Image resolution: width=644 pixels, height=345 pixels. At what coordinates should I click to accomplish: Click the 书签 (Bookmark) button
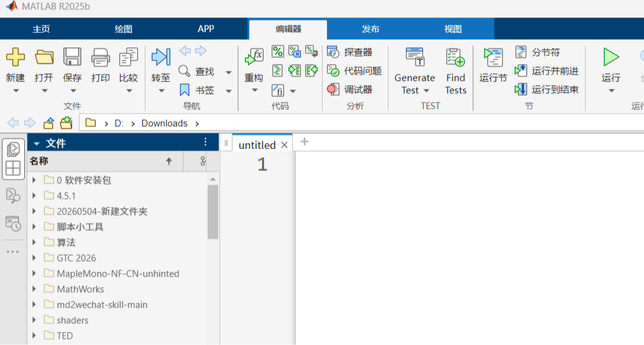196,90
